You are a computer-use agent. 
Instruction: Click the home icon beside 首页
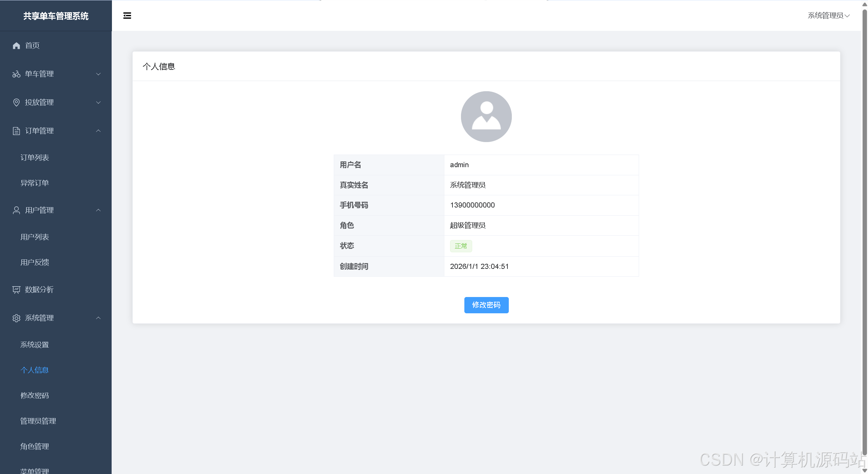click(x=16, y=45)
